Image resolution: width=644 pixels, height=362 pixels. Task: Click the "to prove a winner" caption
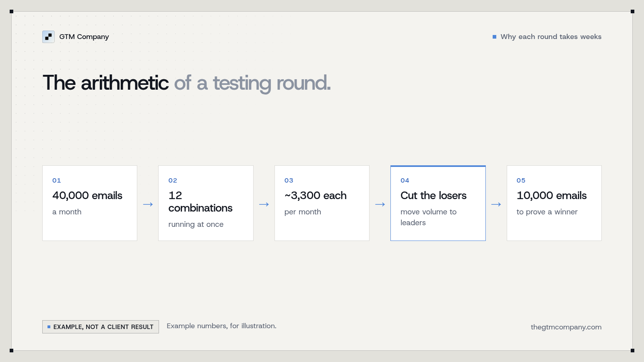pos(547,212)
